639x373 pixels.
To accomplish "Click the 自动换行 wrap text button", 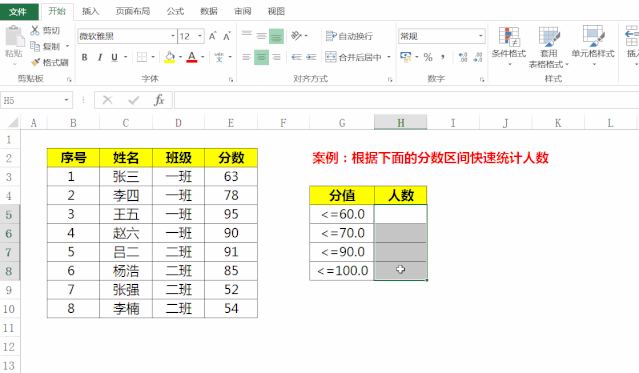I will (349, 36).
